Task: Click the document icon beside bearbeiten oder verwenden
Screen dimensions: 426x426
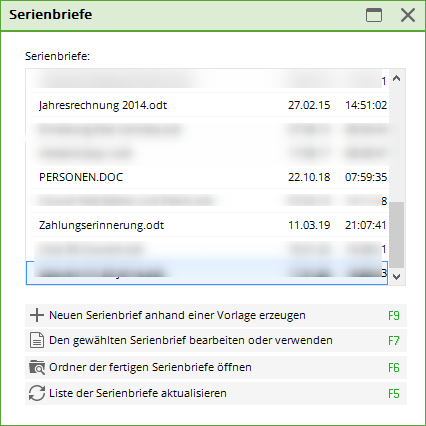Action: coord(37,340)
